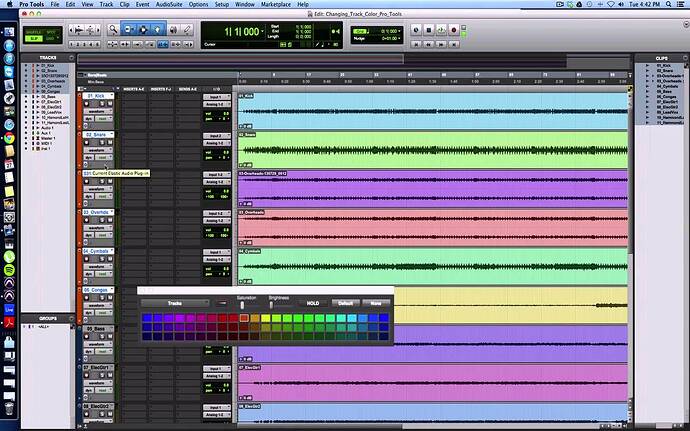Open the Track menu
The height and width of the screenshot is (431, 690).
pyautogui.click(x=106, y=4)
